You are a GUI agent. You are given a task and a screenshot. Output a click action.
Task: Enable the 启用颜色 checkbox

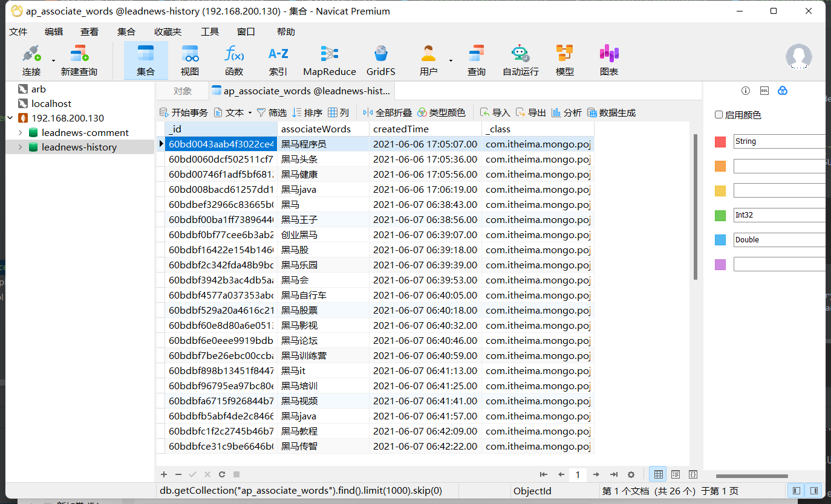719,115
